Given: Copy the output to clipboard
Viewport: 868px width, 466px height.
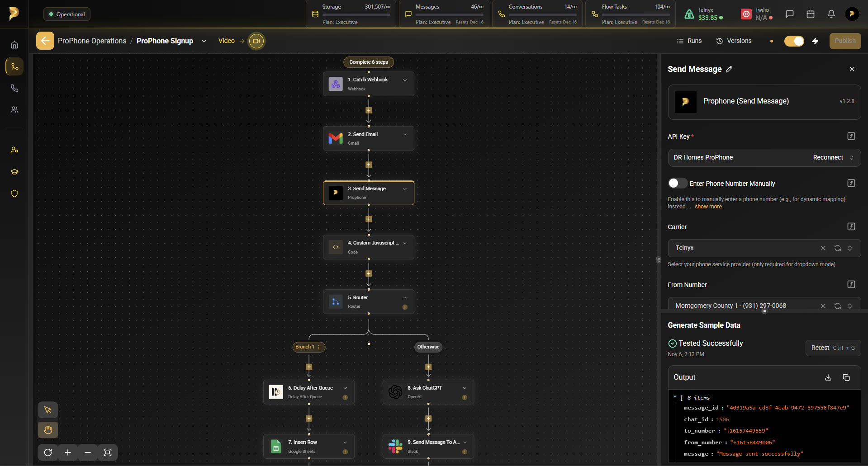Looking at the screenshot, I should (x=846, y=377).
